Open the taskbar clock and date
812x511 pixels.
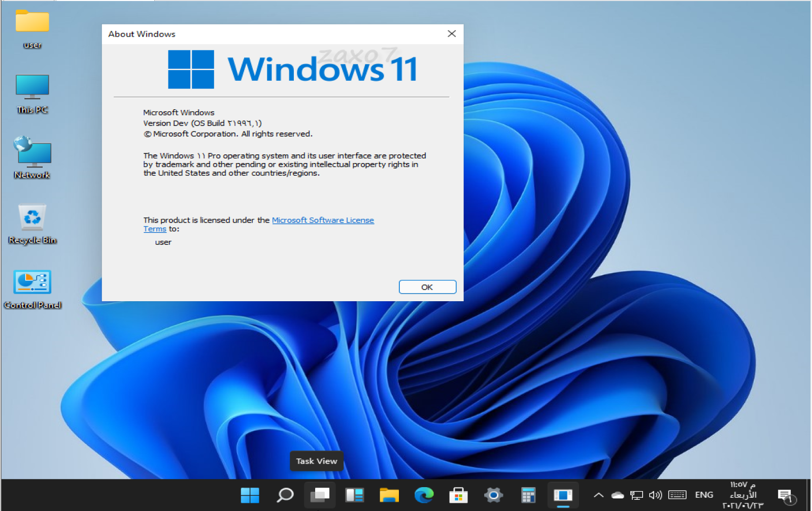743,495
